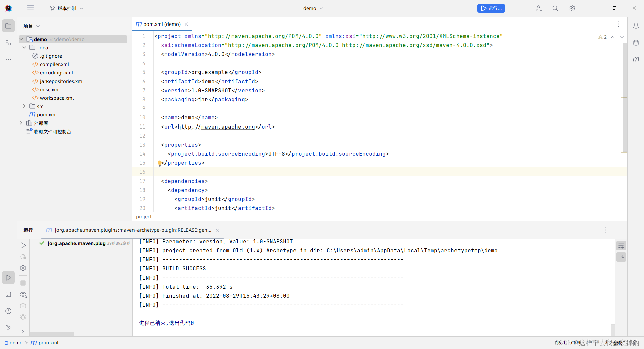Image resolution: width=644 pixels, height=349 pixels.
Task: Expand External Libraries node
Action: tap(21, 123)
